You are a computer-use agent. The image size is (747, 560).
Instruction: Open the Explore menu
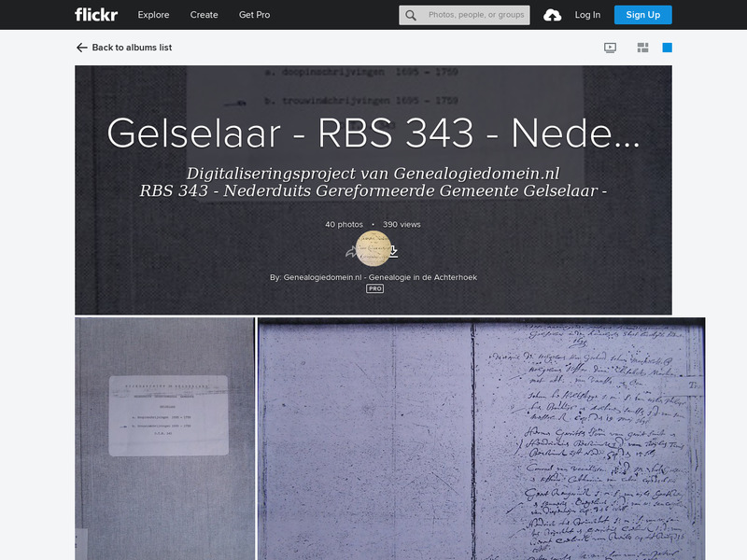[153, 15]
